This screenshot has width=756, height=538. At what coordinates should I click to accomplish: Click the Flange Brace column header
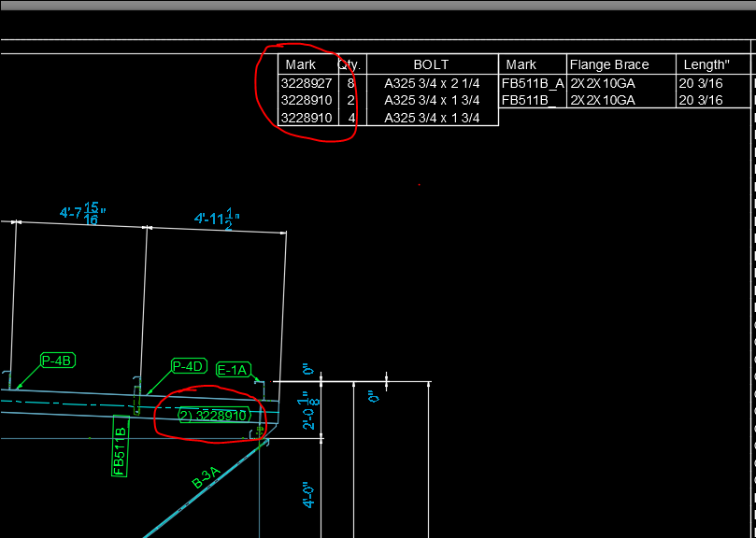click(x=608, y=64)
